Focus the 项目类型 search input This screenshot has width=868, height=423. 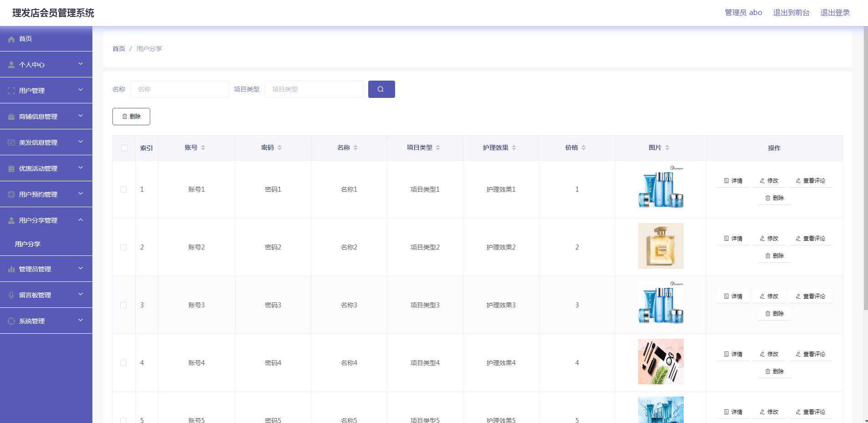coord(314,89)
